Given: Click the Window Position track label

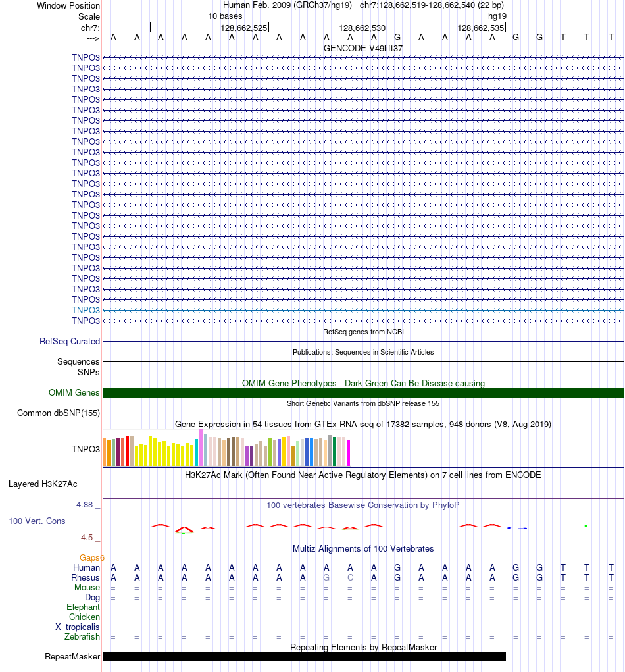Looking at the screenshot, I should [x=68, y=5].
